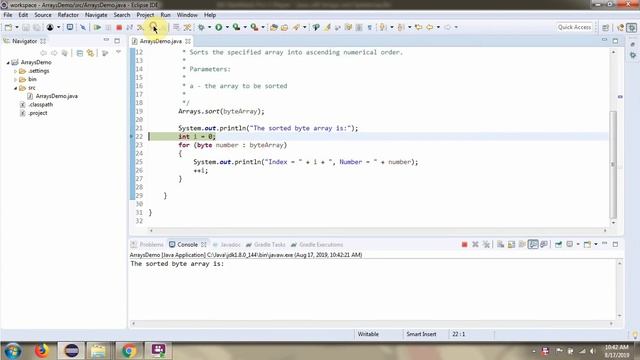The width and height of the screenshot is (640, 360).
Task: Open Chrome from the Windows taskbar
Action: [x=129, y=351]
